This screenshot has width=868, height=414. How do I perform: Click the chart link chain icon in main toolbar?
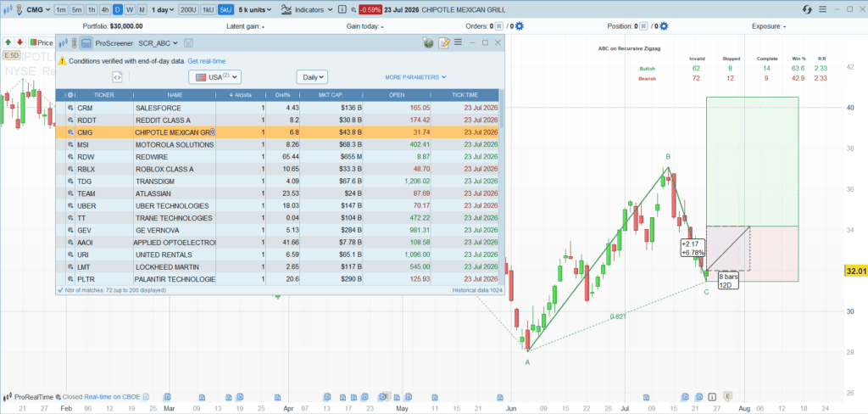click(19, 10)
